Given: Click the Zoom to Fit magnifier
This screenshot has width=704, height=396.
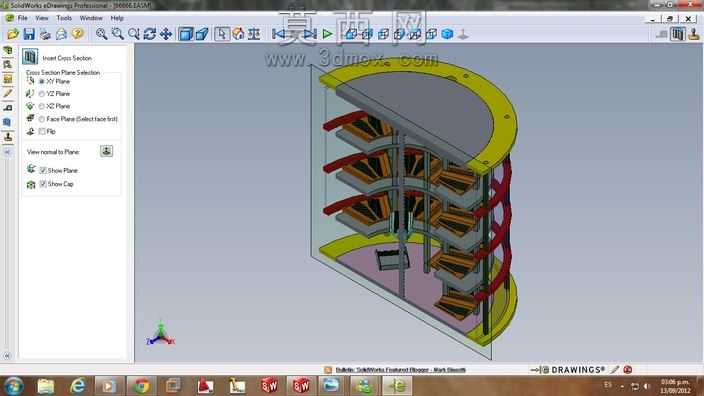Looking at the screenshot, I should click(x=101, y=34).
